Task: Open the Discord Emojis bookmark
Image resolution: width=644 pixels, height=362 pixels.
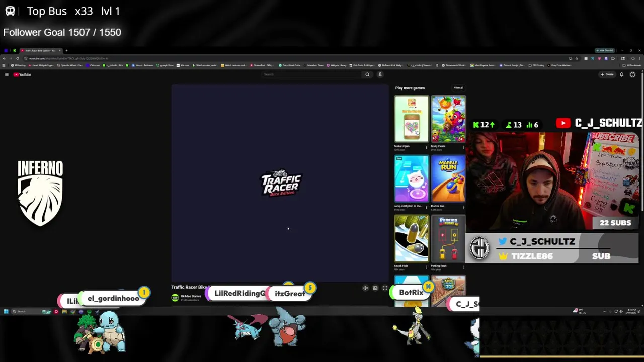Action: 512,65
